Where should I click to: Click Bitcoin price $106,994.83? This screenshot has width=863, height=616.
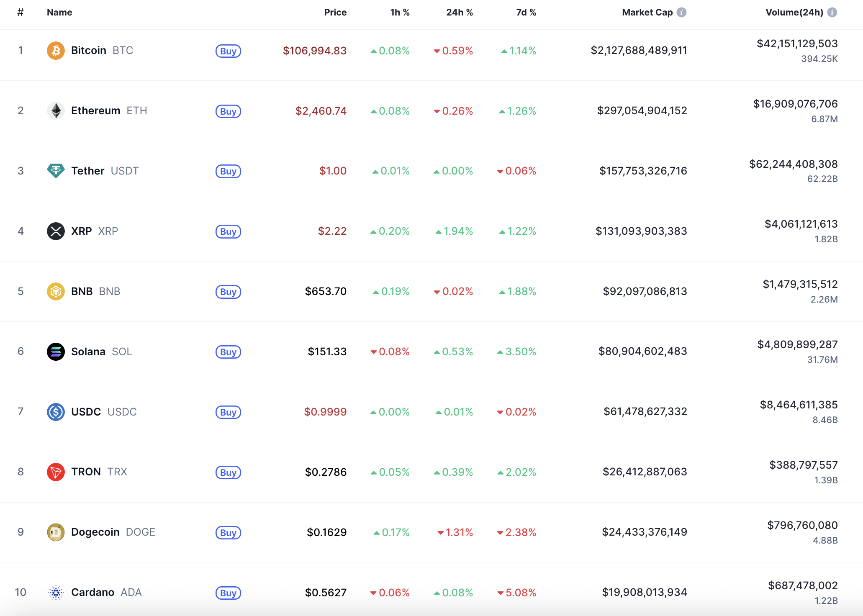pyautogui.click(x=315, y=51)
